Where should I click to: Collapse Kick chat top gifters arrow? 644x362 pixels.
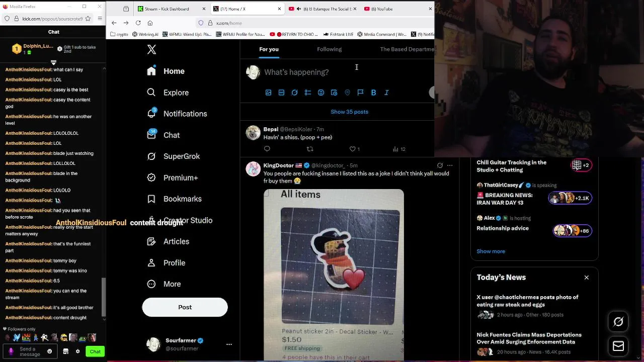coord(53,63)
